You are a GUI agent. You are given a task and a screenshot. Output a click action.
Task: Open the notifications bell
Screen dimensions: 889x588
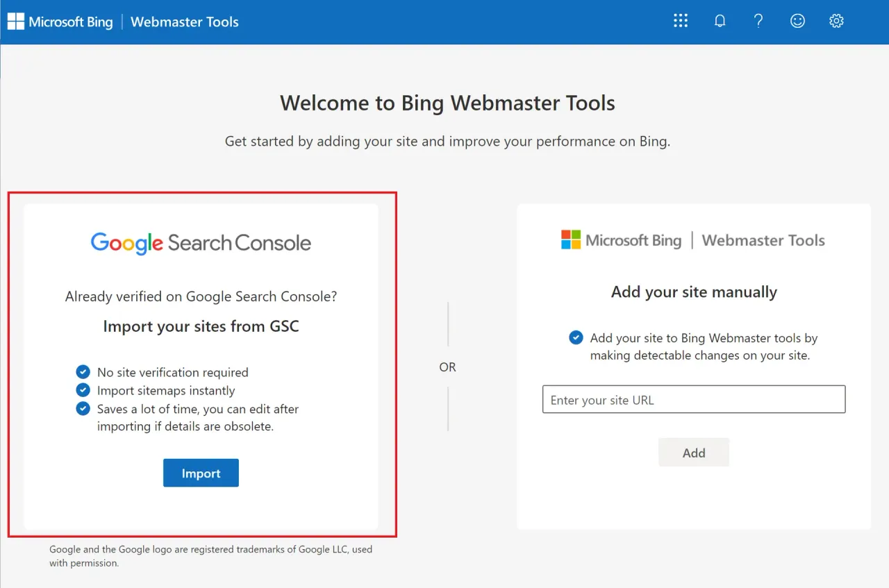pos(720,21)
